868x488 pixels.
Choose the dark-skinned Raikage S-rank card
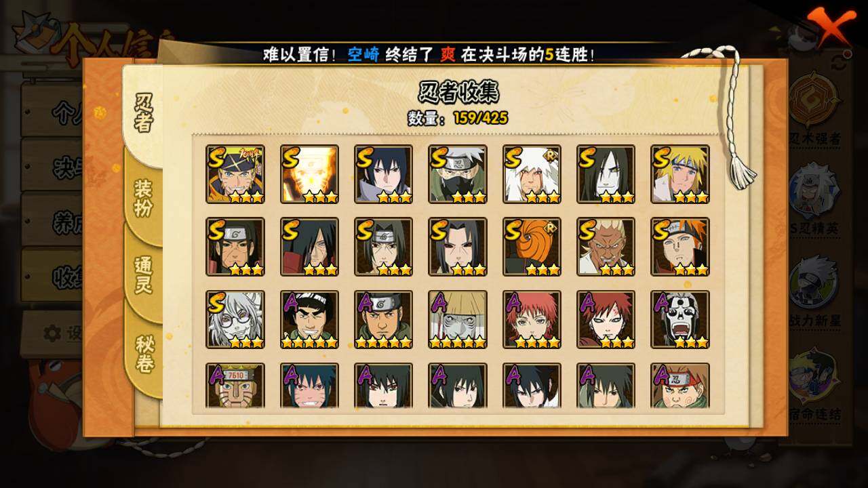coord(606,247)
